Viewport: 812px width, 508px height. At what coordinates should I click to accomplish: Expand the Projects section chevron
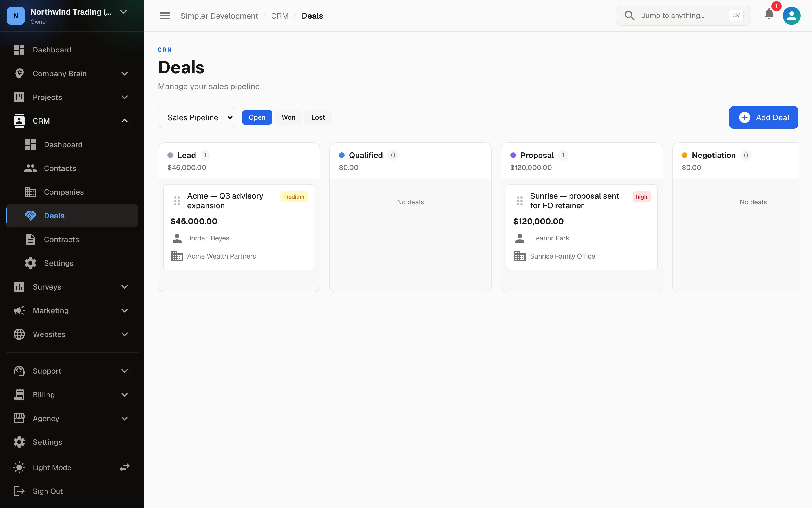coord(125,97)
